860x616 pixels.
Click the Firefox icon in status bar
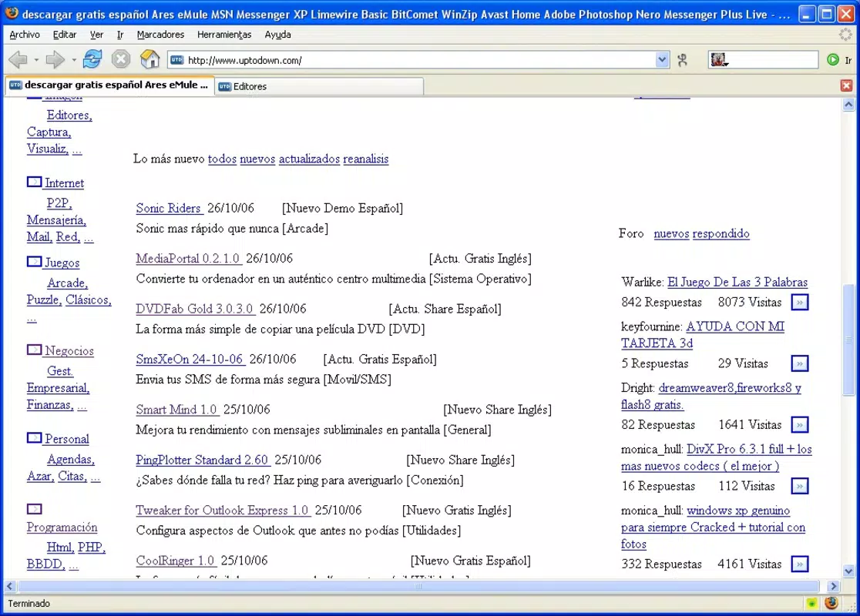pyautogui.click(x=831, y=603)
